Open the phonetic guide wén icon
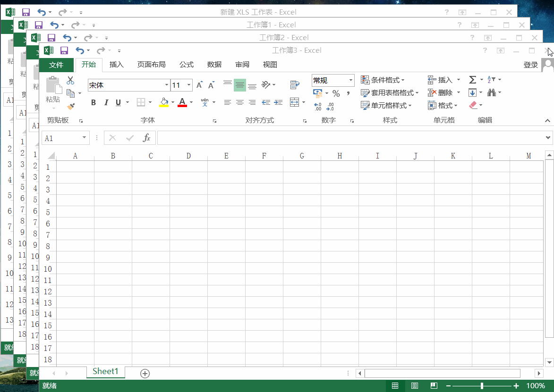This screenshot has height=392, width=554. pos(205,102)
